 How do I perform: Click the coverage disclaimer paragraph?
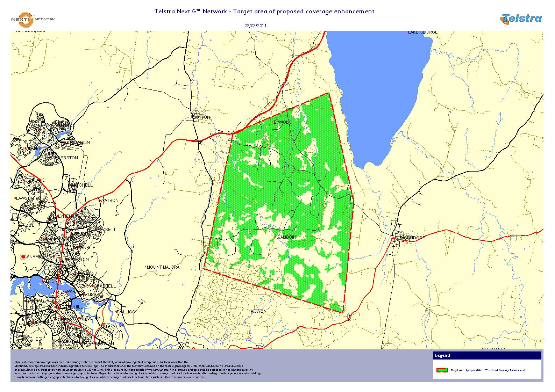click(136, 370)
